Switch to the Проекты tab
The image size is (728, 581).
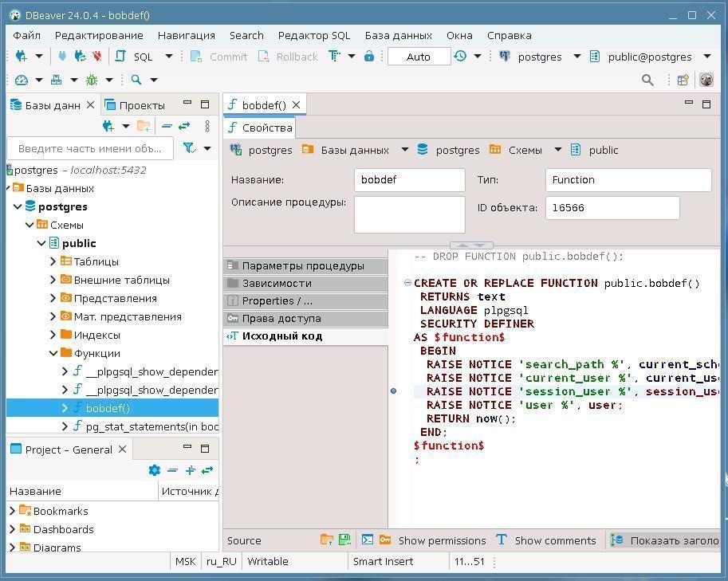[x=141, y=105]
